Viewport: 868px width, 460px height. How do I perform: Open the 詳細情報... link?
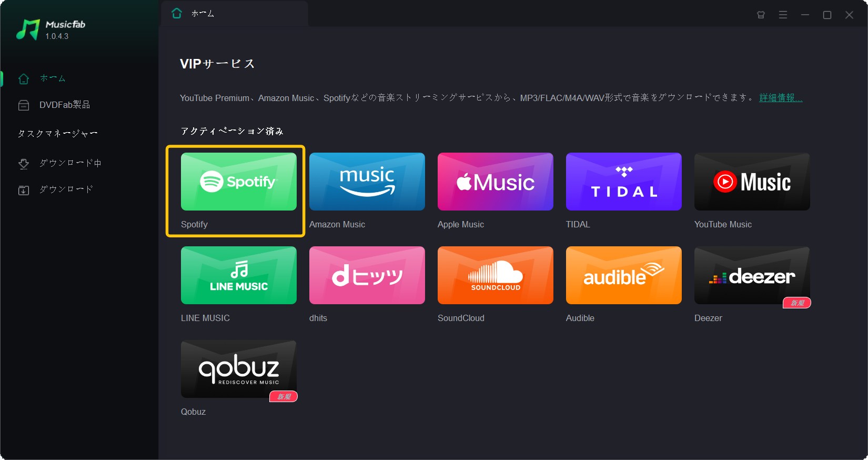(781, 98)
